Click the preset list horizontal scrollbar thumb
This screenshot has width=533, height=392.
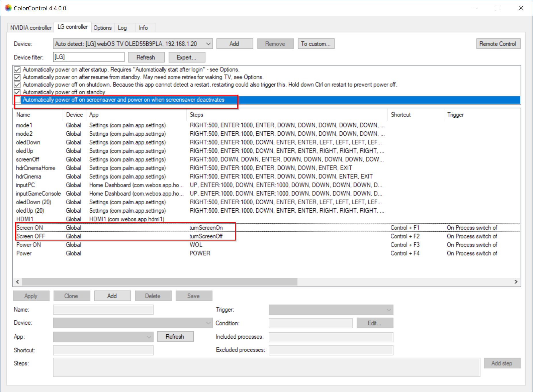coord(160,282)
